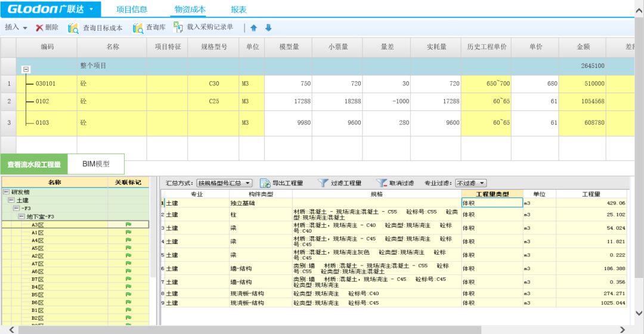Toggle the green flag for A3区
This screenshot has width=644, height=334.
128,225
